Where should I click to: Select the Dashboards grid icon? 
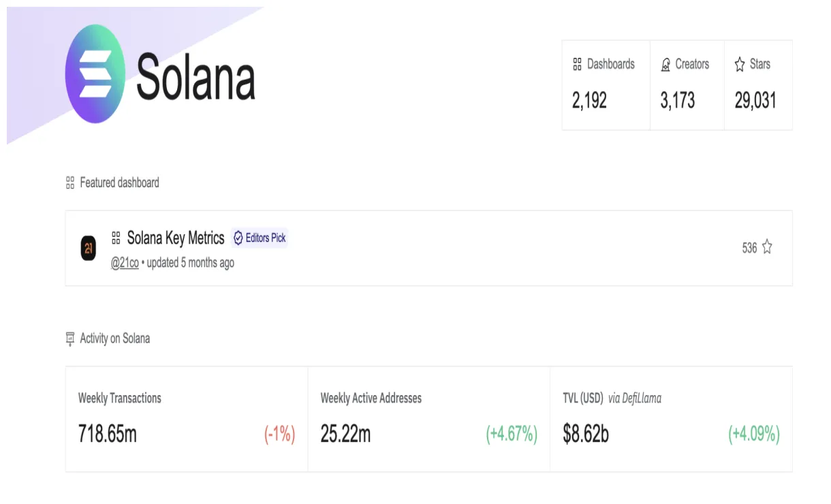click(x=577, y=64)
